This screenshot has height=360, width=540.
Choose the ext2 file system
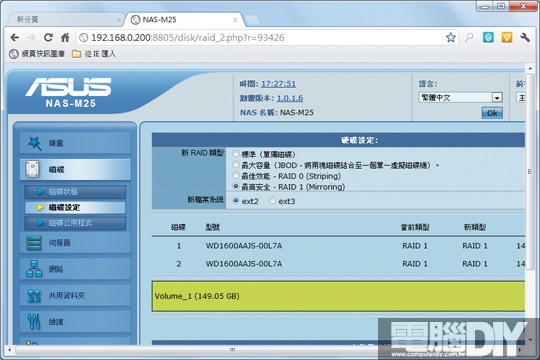point(236,200)
